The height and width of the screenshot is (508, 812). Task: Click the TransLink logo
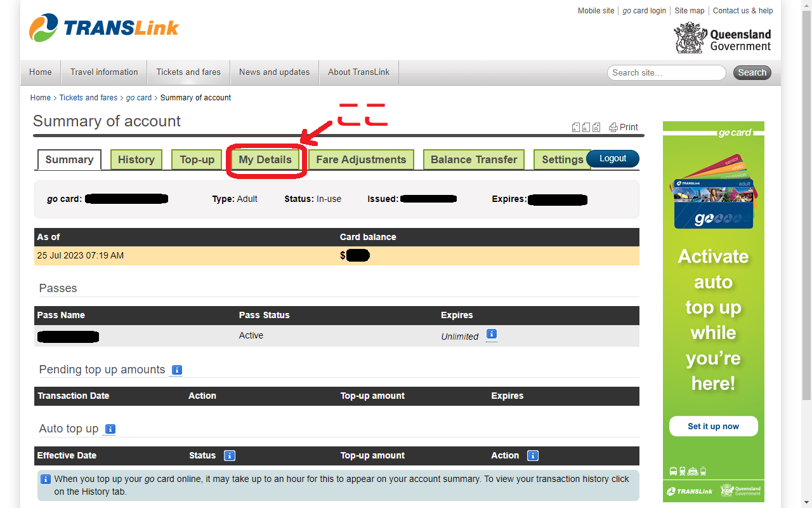click(x=104, y=28)
